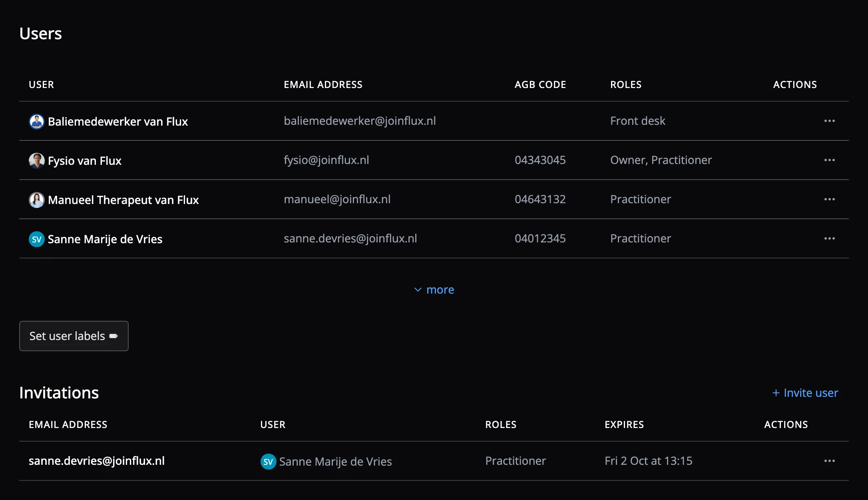Viewport: 868px width, 500px height.
Task: Select user name Manueel Therapeut van Flux
Action: (x=123, y=200)
